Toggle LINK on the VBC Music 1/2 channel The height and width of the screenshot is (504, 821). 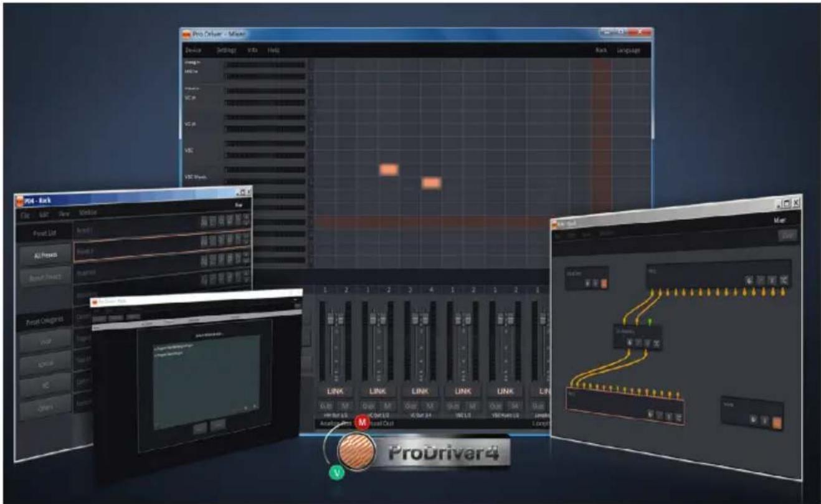click(x=505, y=392)
